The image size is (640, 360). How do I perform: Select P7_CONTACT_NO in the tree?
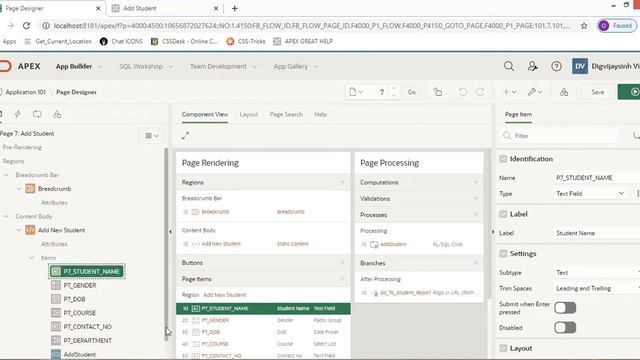[x=87, y=327]
